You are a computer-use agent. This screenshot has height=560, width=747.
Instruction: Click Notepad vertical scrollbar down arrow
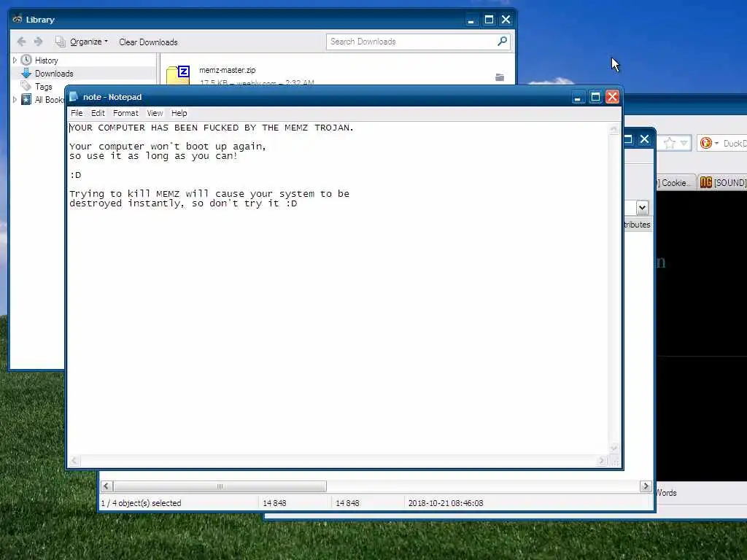614,448
